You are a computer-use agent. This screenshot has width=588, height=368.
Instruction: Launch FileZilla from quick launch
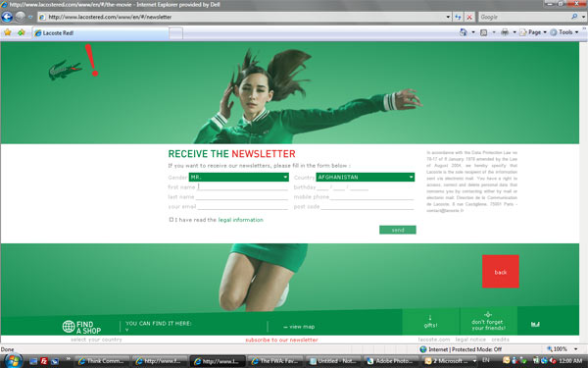click(x=44, y=361)
